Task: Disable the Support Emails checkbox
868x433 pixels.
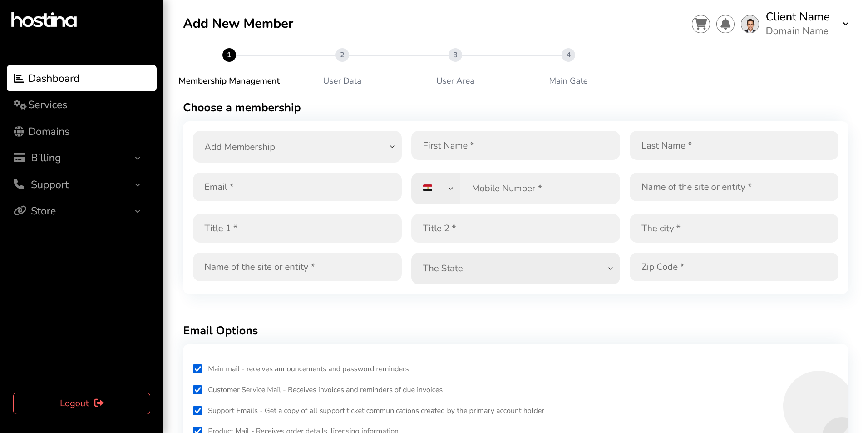Action: click(197, 411)
